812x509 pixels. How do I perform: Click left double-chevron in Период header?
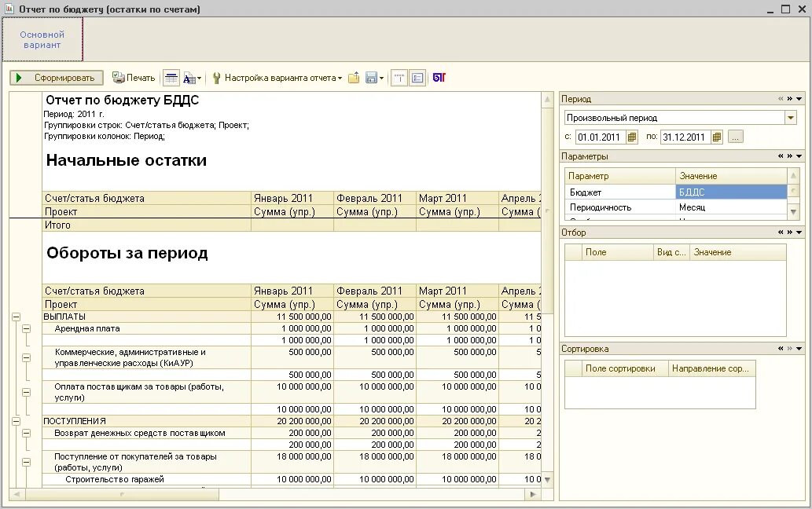(x=781, y=99)
